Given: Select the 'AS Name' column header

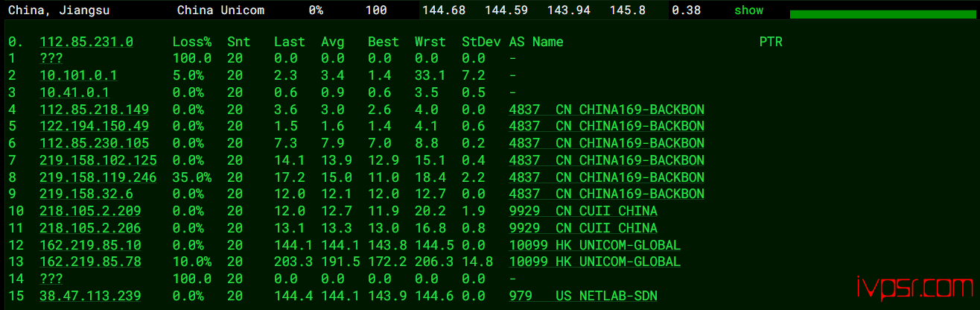Looking at the screenshot, I should tap(536, 42).
